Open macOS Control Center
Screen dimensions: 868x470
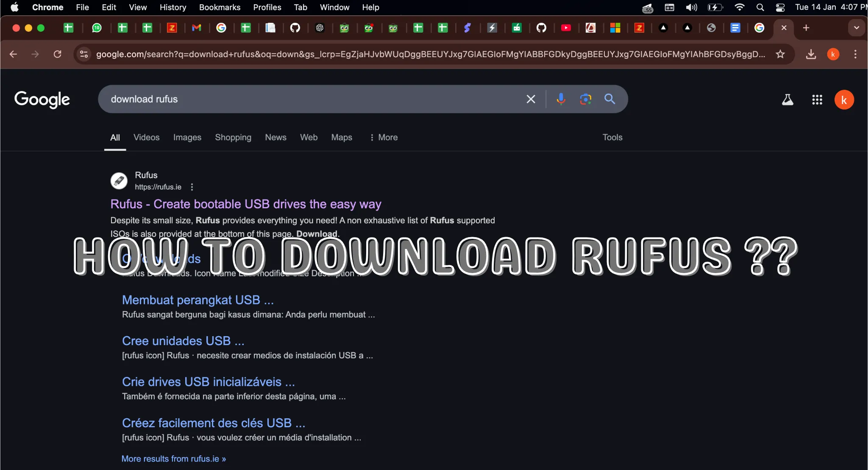tap(780, 7)
